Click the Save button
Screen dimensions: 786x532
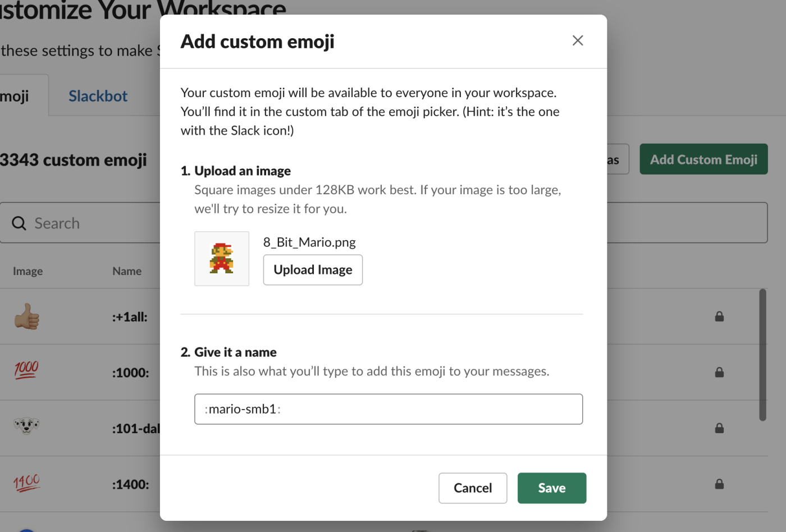(x=551, y=488)
